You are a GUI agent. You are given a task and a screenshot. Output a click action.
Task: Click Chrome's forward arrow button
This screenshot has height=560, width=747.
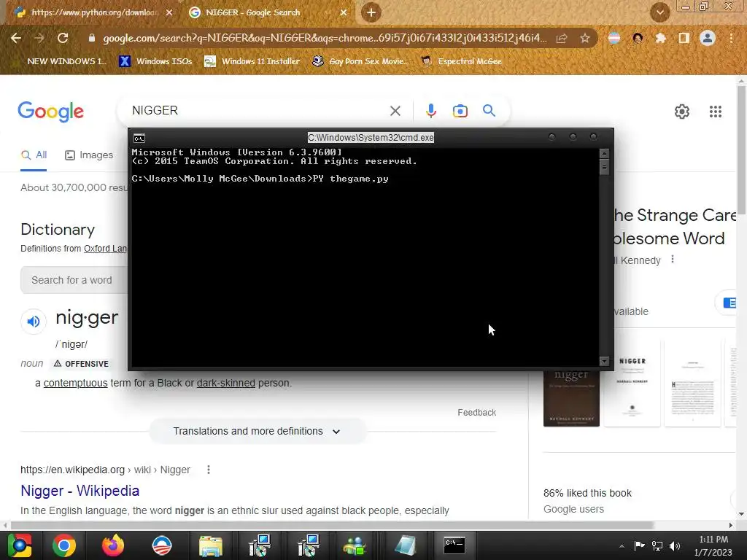click(x=39, y=38)
